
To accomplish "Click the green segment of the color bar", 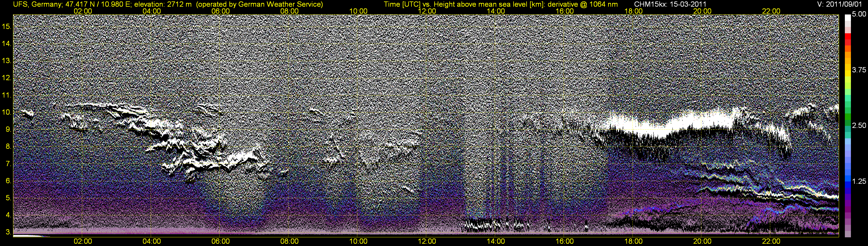I will point(848,116).
